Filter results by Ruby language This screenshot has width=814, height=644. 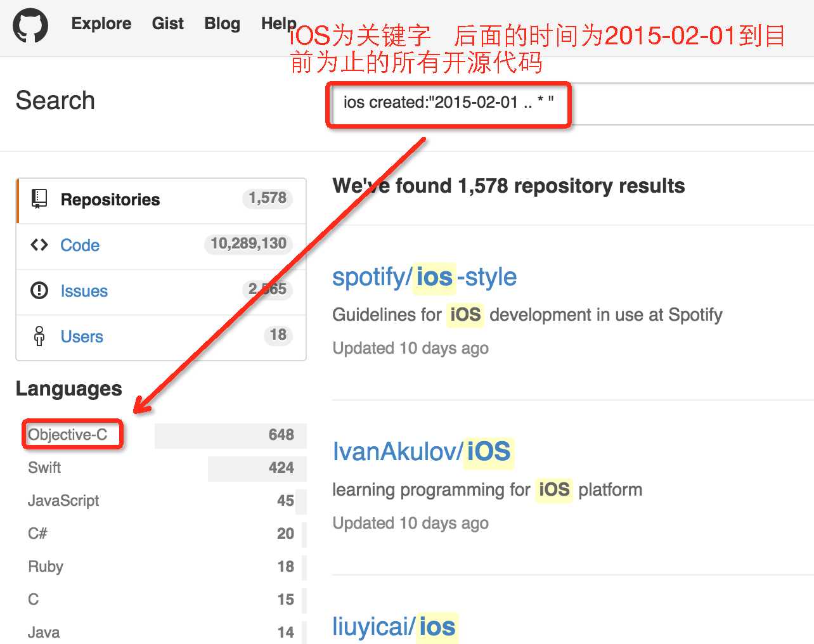46,567
